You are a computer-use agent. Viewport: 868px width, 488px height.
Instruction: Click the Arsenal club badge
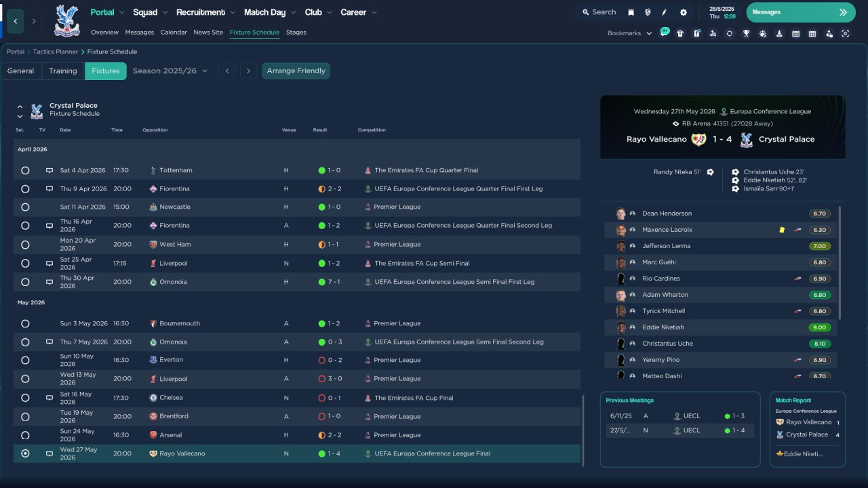pos(153,435)
